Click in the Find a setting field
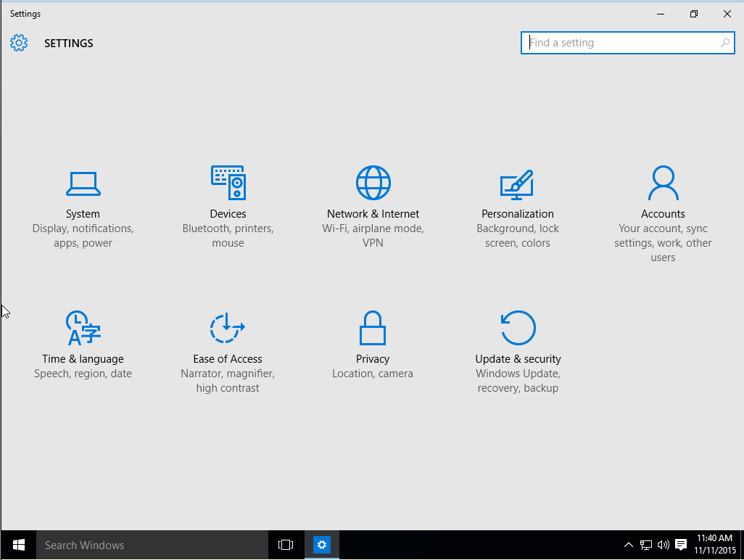744x560 pixels. coord(628,44)
